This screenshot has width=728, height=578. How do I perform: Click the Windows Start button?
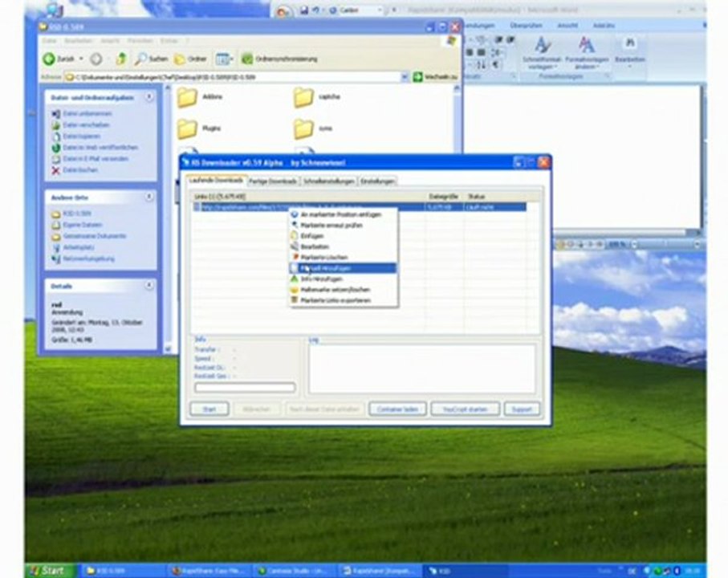[x=49, y=571]
